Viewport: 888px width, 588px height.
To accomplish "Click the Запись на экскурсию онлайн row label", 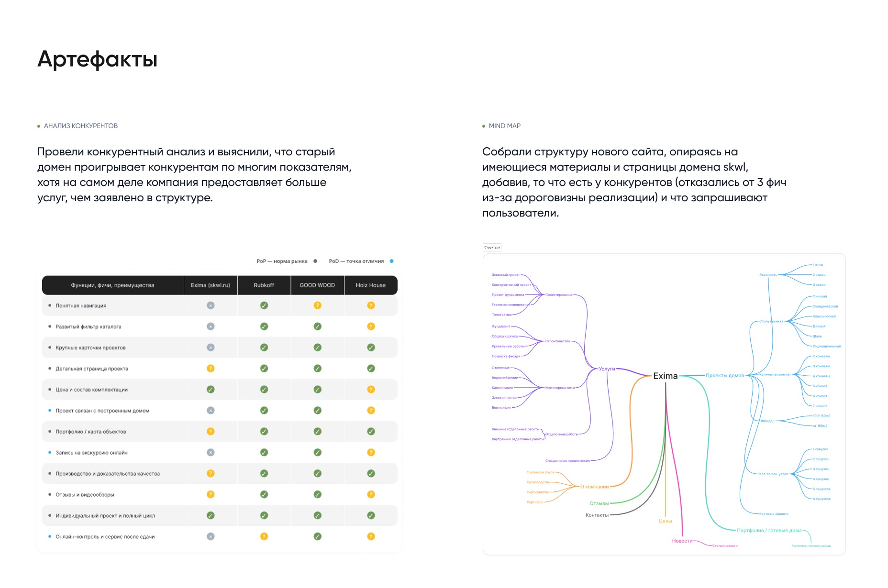I will point(91,453).
